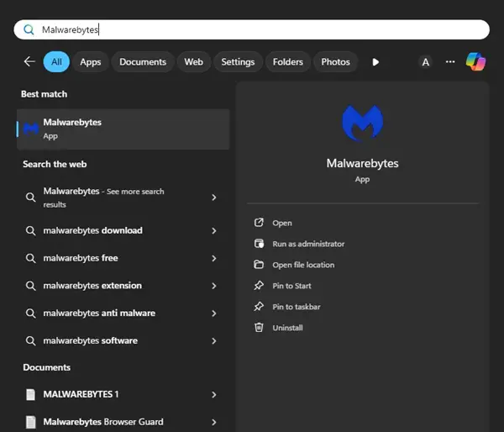504x432 pixels.
Task: Click the magnifier icon beside malwarebytes extension
Action: point(30,286)
